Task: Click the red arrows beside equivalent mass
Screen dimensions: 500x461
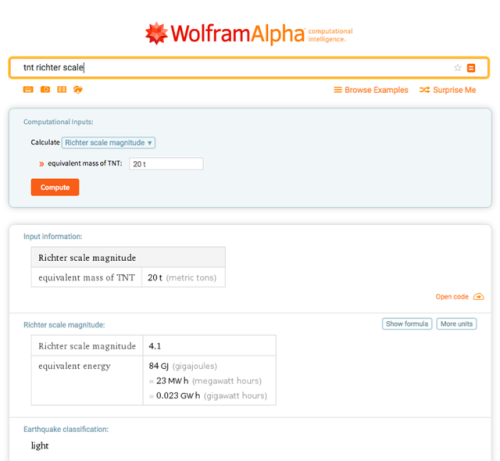Action: pos(42,164)
